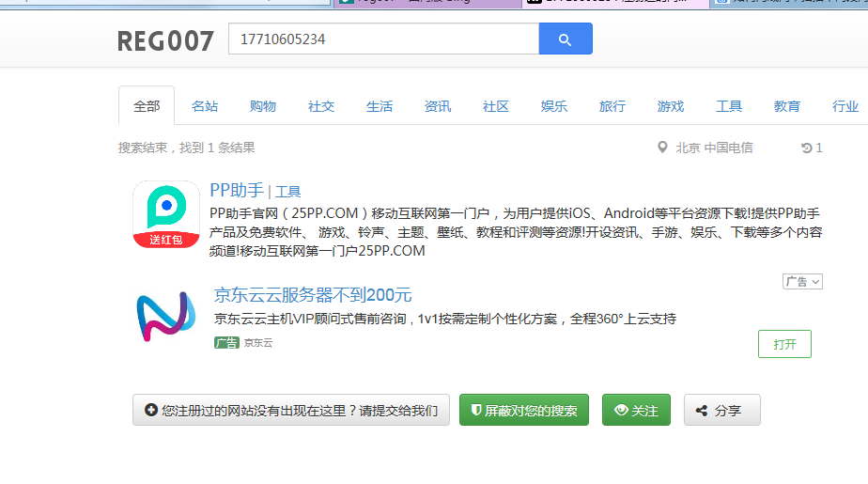Click the 北京 中国电信 location text

[x=714, y=148]
